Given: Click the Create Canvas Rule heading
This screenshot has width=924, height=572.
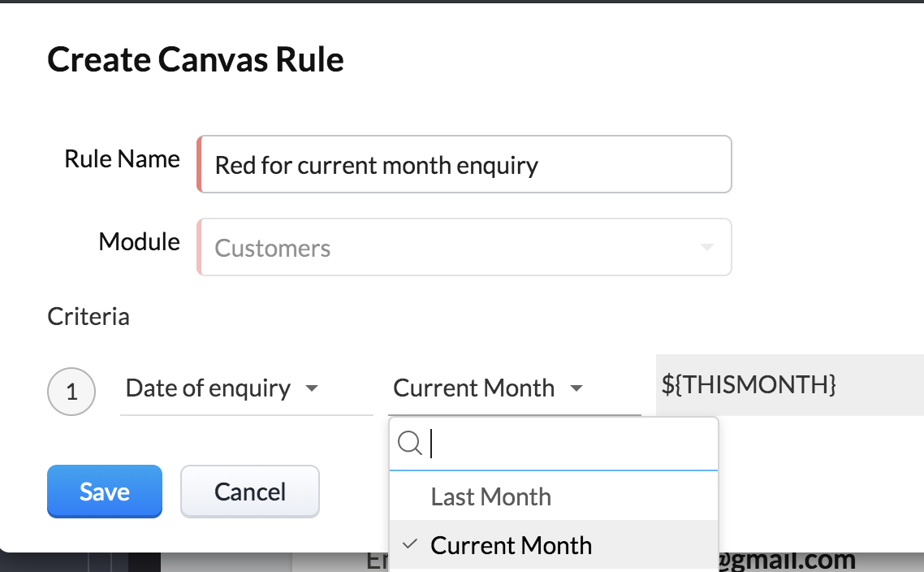Looking at the screenshot, I should pos(195,58).
